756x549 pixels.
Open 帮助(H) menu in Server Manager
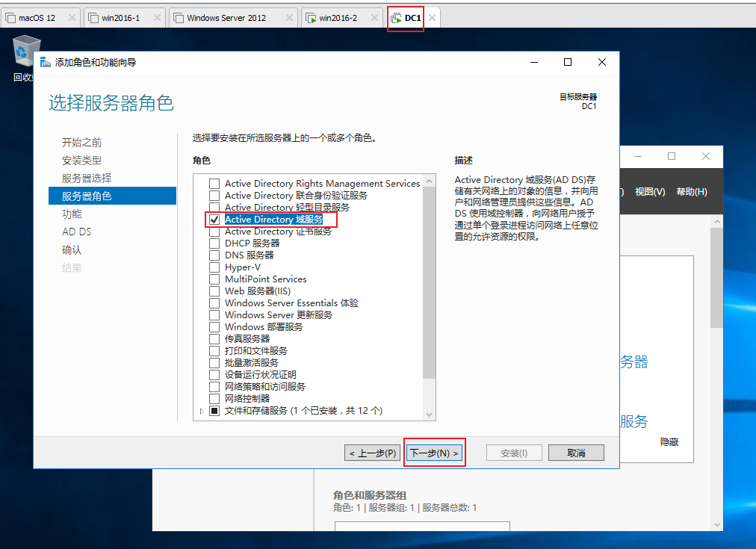click(x=692, y=192)
